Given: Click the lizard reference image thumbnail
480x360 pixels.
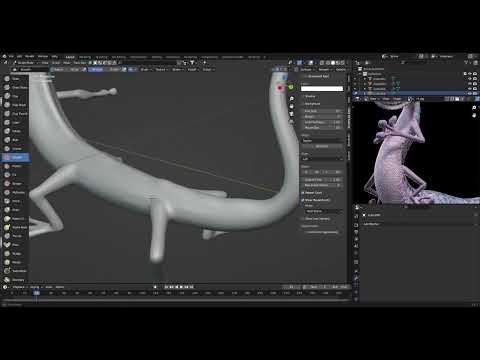Looking at the screenshot, I should (x=416, y=153).
